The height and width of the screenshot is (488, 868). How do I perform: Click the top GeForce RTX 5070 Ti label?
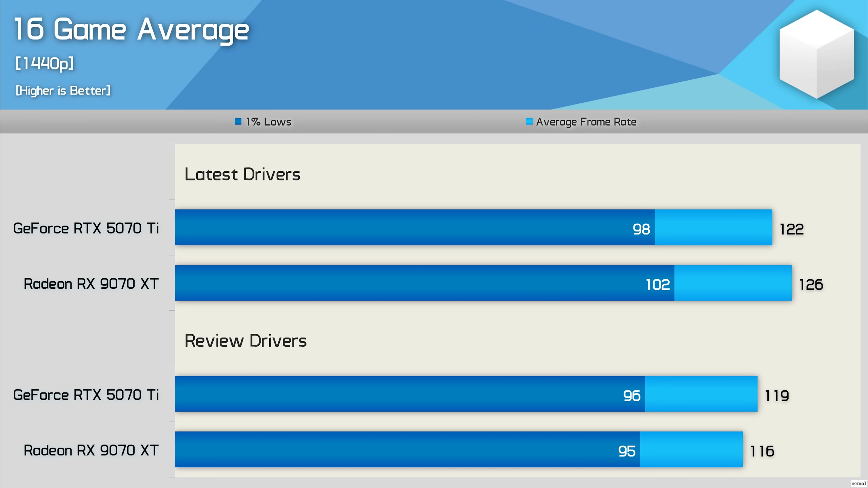coord(86,228)
